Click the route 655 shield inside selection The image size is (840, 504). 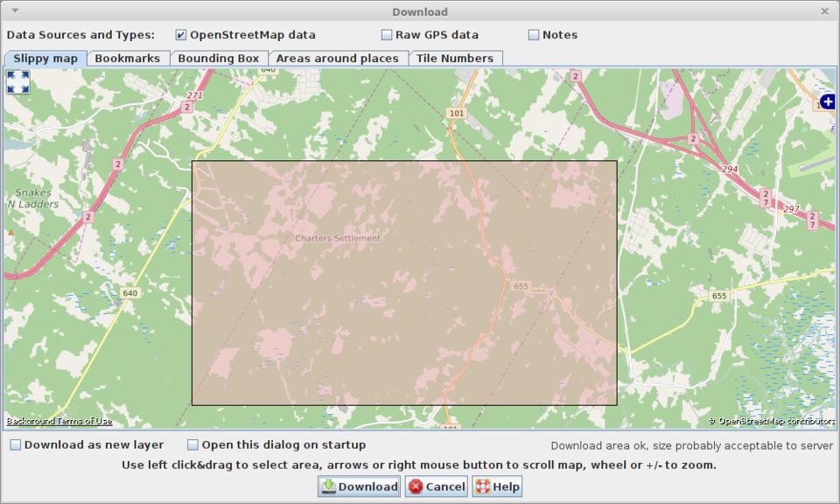[521, 286]
